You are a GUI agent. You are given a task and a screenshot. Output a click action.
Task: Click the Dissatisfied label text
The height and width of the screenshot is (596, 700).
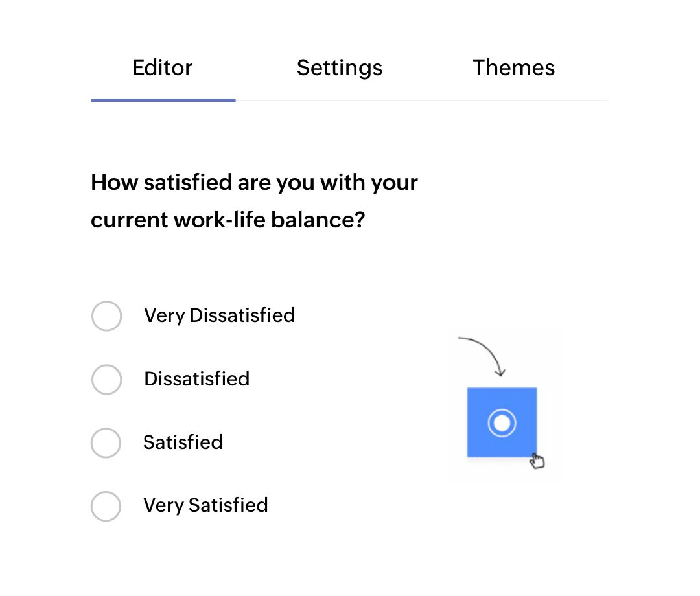click(196, 379)
